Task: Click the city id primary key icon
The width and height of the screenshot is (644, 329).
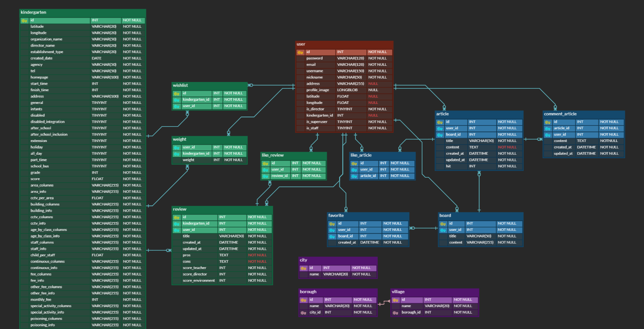Action: (x=303, y=268)
